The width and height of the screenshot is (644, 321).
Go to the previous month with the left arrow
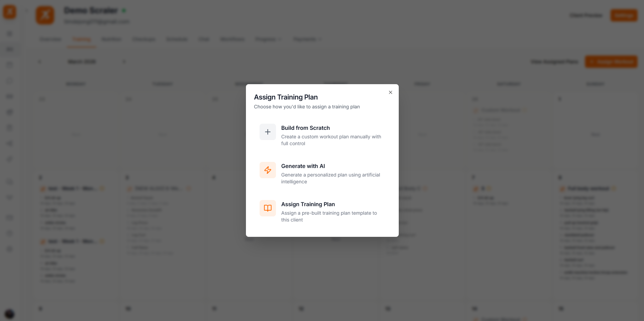click(x=40, y=62)
